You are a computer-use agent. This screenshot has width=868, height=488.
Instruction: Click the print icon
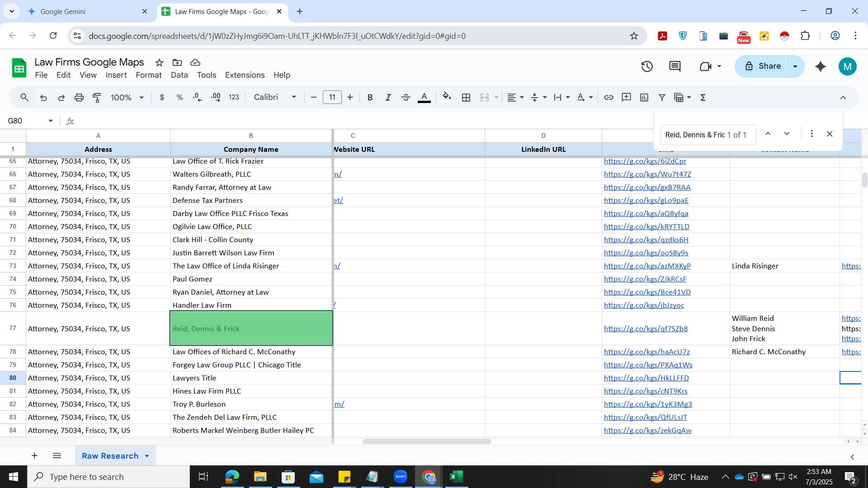point(79,97)
